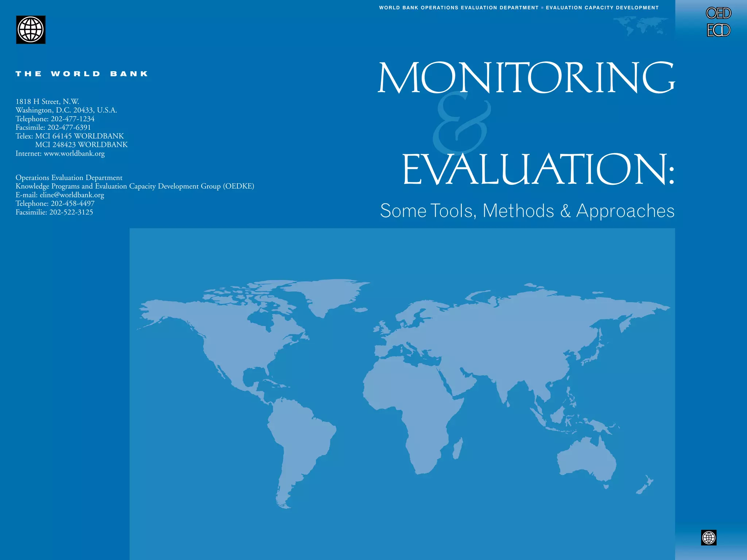Click header World Bank Operations Evaluation Department text

[x=458, y=8]
